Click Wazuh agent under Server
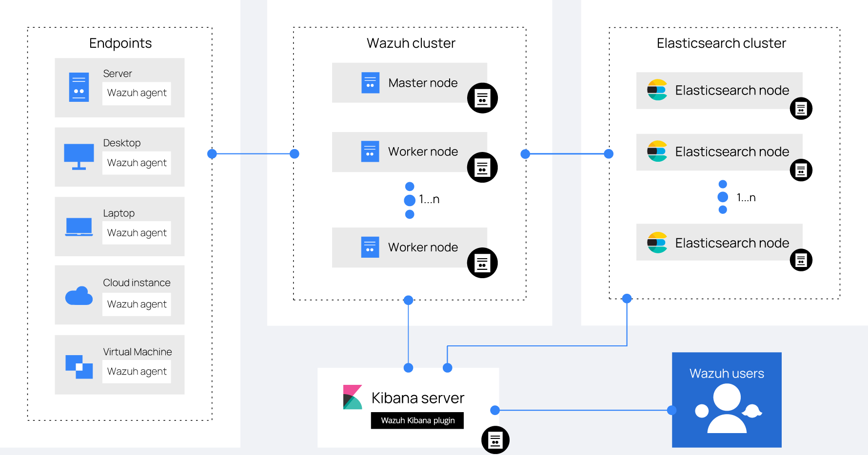The image size is (868, 455). (x=137, y=93)
